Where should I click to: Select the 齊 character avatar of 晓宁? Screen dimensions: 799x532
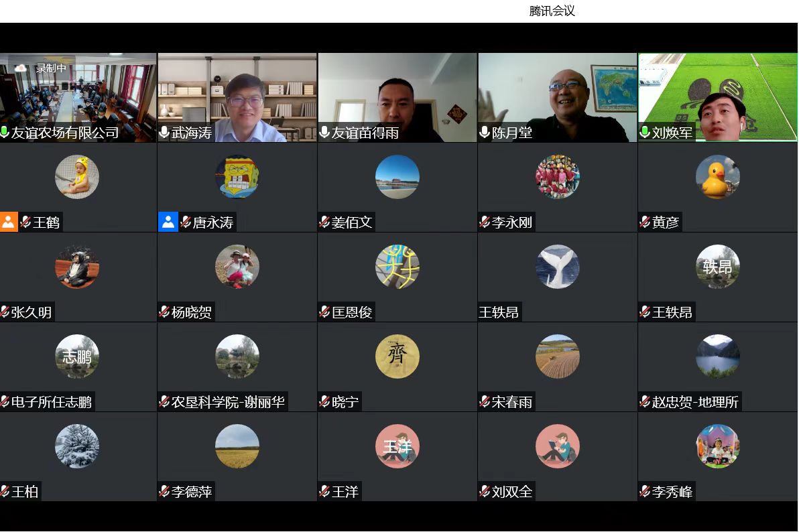click(397, 356)
